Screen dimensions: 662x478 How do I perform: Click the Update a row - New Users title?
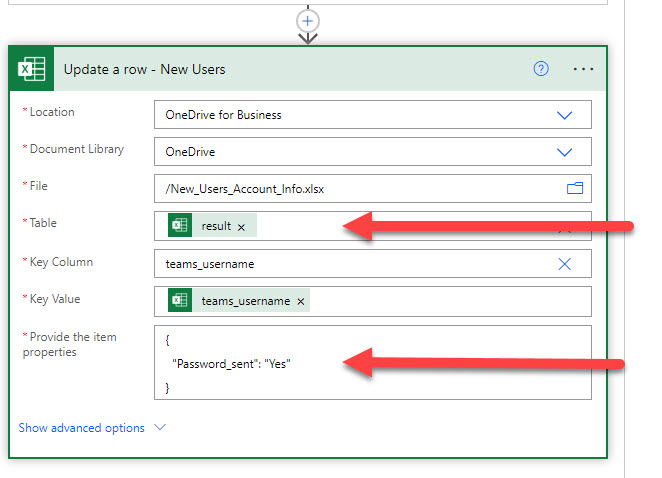tap(145, 69)
